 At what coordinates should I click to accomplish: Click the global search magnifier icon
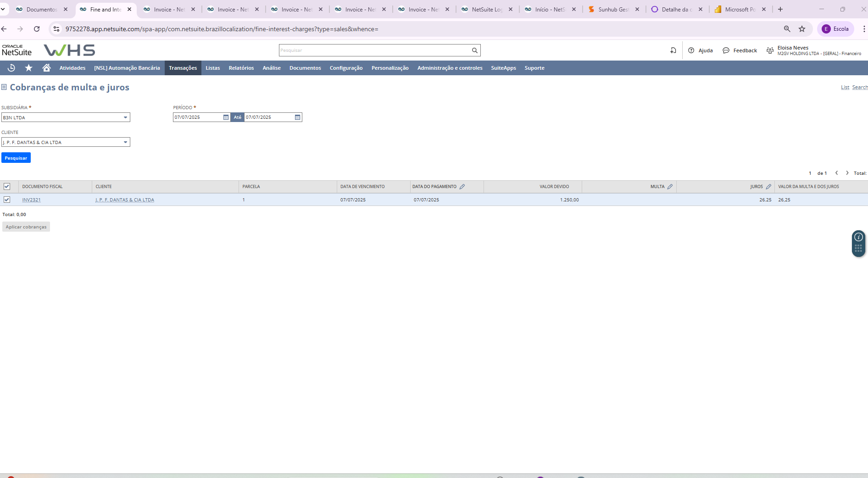(x=475, y=50)
